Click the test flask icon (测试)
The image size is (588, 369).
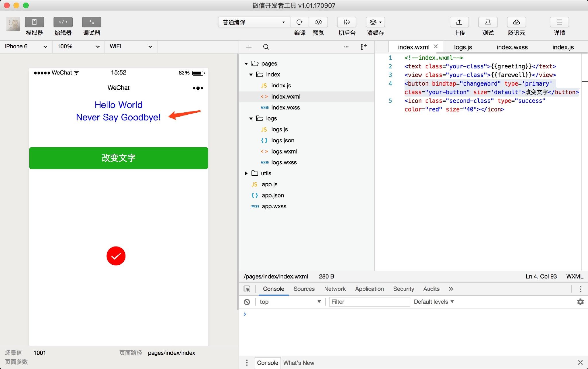click(488, 22)
